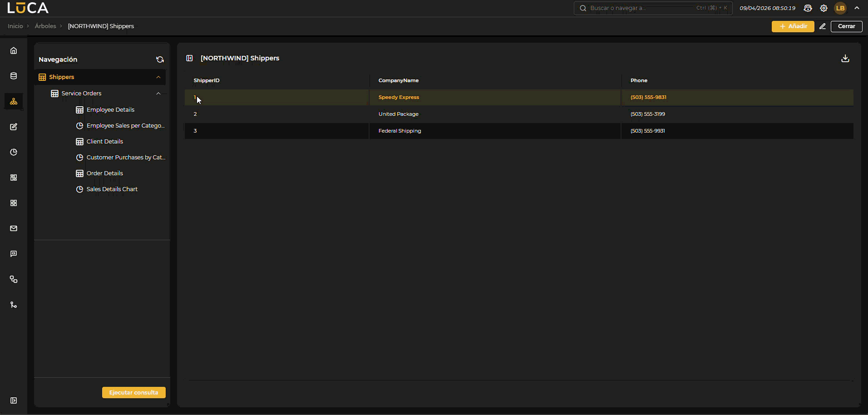Click the [NORTHWIND] Shippers breadcrumb label
This screenshot has height=415, width=868.
coord(101,26)
